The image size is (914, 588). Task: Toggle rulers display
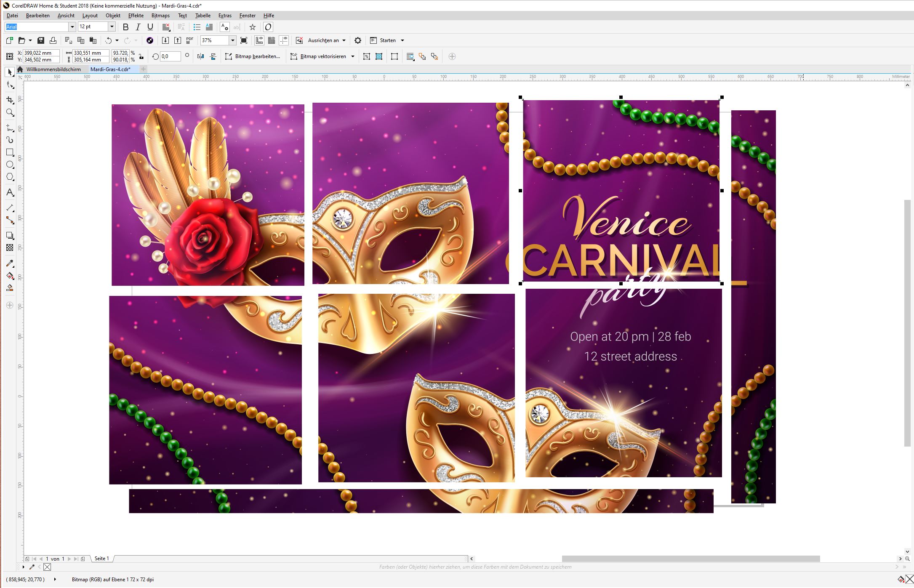tap(259, 40)
